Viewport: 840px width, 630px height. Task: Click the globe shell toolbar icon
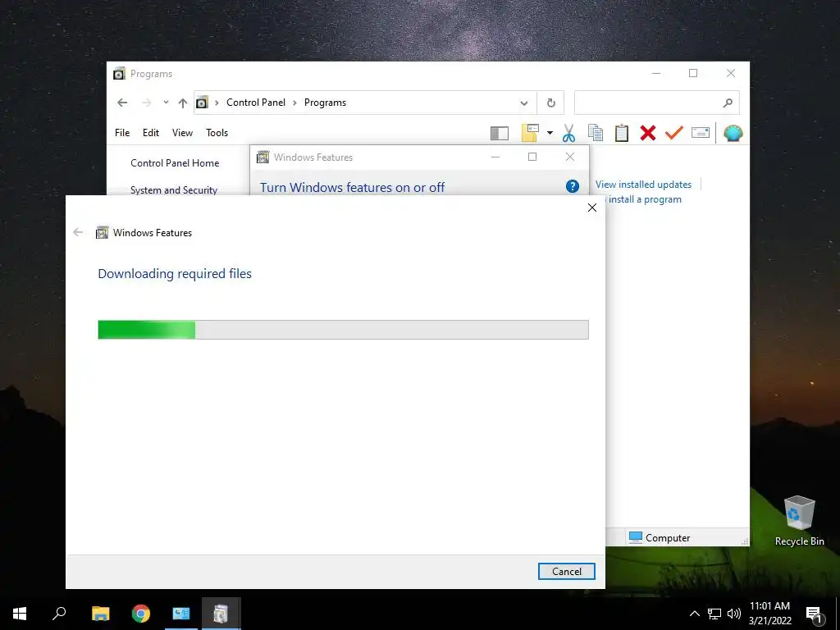click(733, 133)
